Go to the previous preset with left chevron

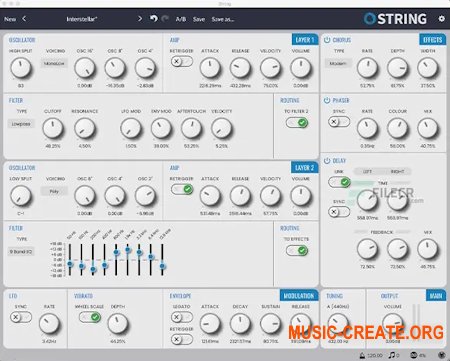tap(24, 19)
